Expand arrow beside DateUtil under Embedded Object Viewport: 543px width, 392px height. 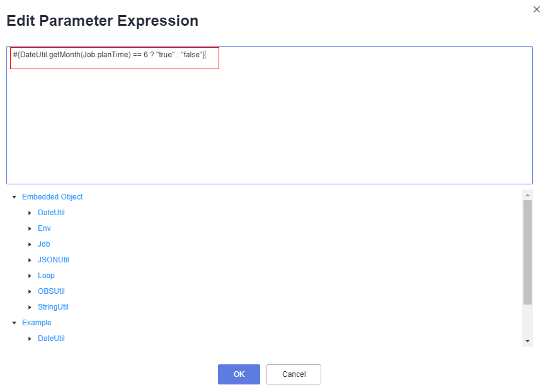click(x=30, y=213)
